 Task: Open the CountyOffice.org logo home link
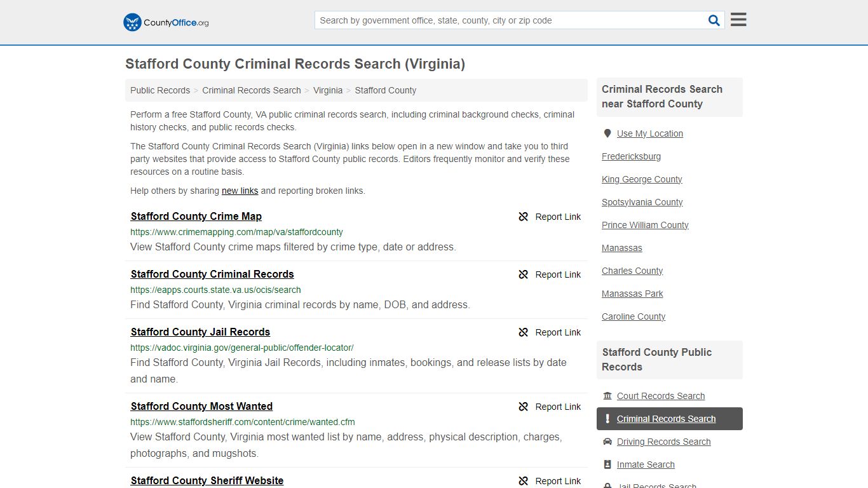(x=166, y=22)
